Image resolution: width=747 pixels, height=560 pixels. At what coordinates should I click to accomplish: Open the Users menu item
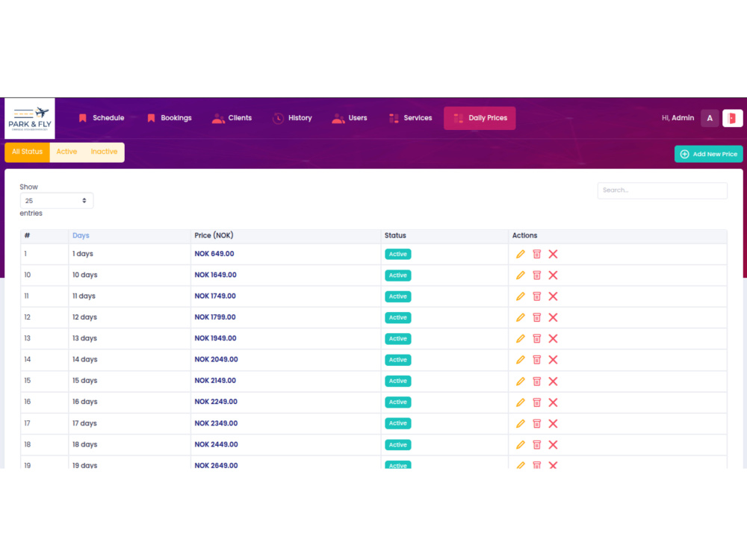(350, 118)
